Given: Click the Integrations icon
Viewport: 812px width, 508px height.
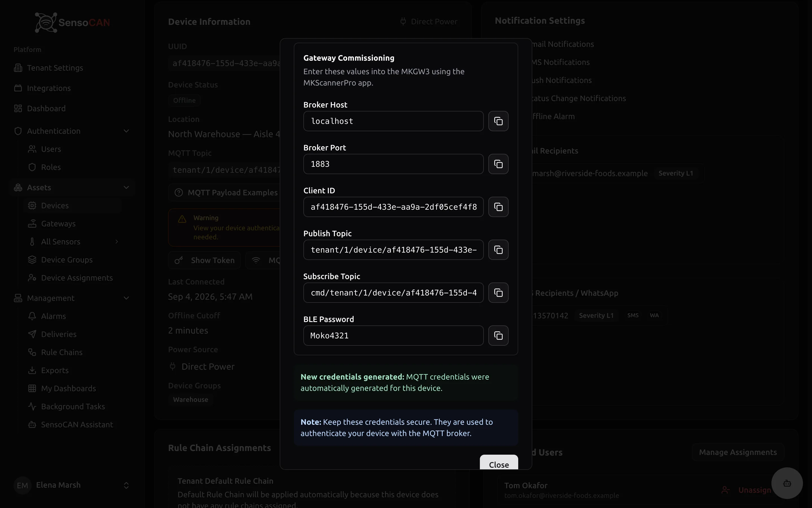Looking at the screenshot, I should 18,88.
